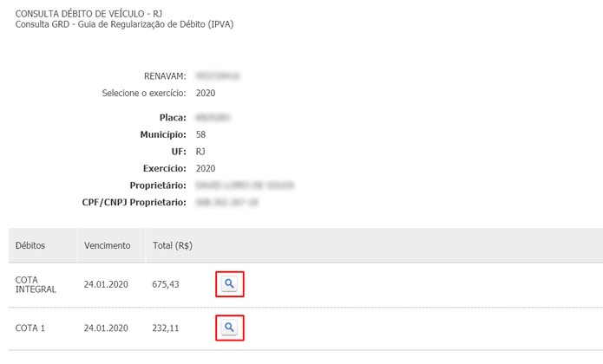Click COTA 1 due date 24.01.2020

click(106, 328)
